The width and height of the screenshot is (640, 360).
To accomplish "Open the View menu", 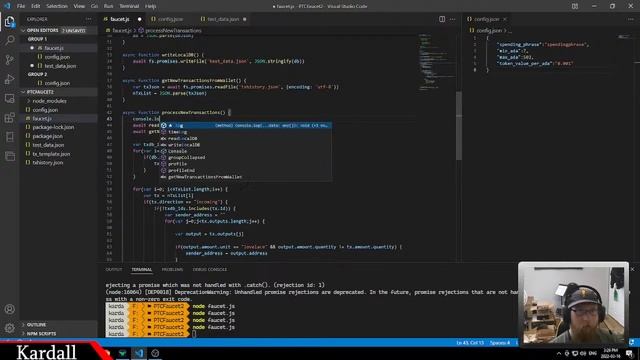I will (79, 6).
